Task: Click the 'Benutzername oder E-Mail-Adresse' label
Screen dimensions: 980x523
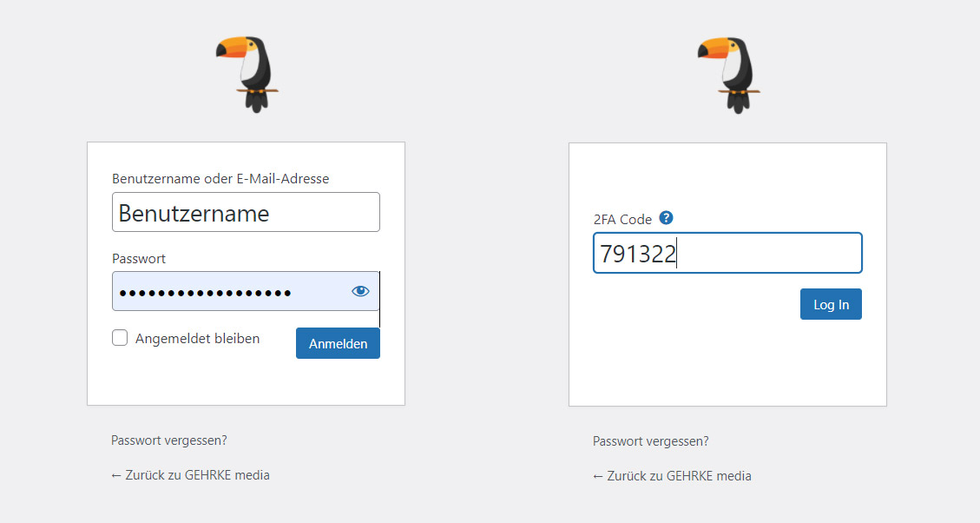Action: click(220, 178)
